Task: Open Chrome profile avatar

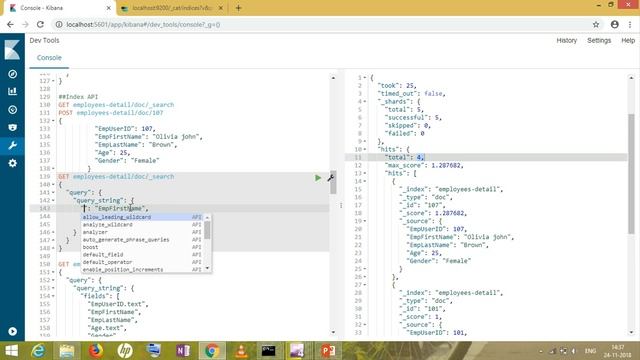Action: 615,24
